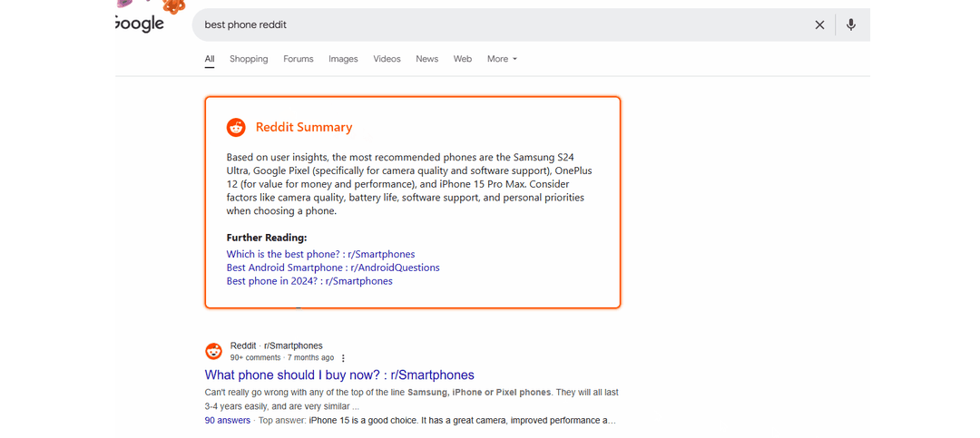Switch to the Forums tab

point(298,59)
